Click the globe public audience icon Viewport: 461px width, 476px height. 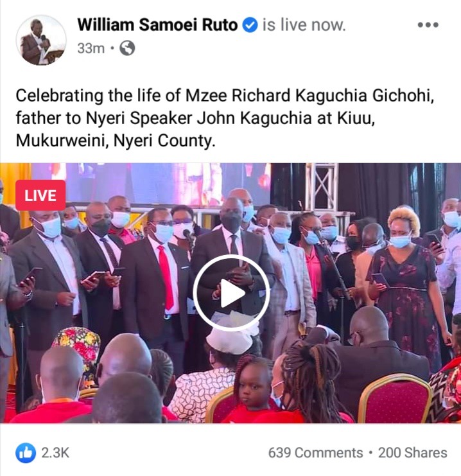coord(127,48)
